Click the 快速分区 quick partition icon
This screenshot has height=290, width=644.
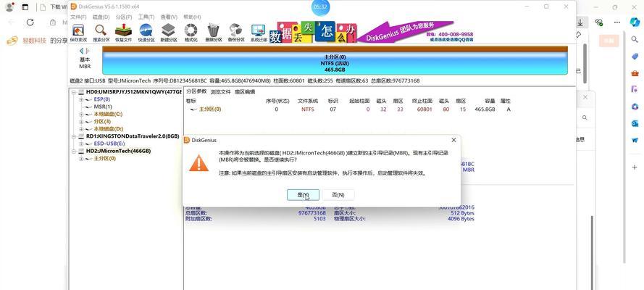[146, 33]
